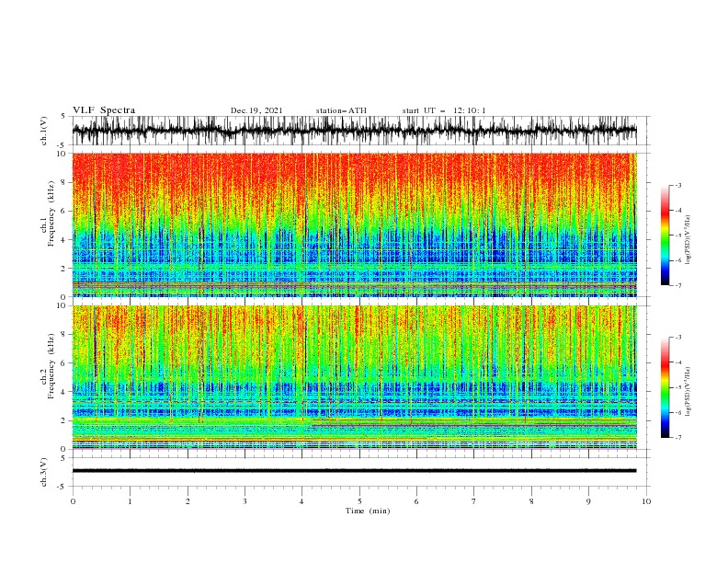
Task: Click the "-3" tick on ch.2 colorbar
Action: tap(678, 338)
